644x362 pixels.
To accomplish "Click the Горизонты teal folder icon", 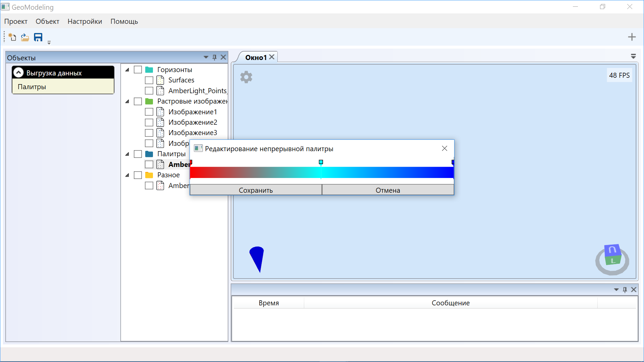I will point(149,70).
